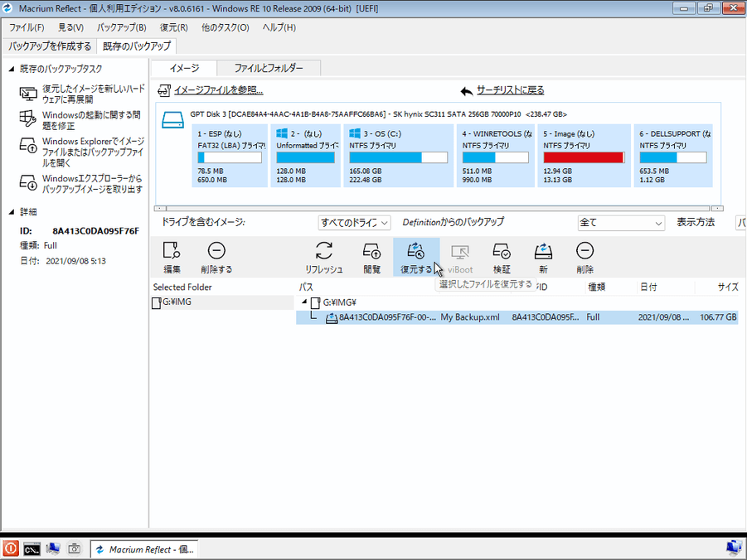The width and height of the screenshot is (747, 560).
Task: Click the camera screenshot taskbar icon
Action: (x=74, y=549)
